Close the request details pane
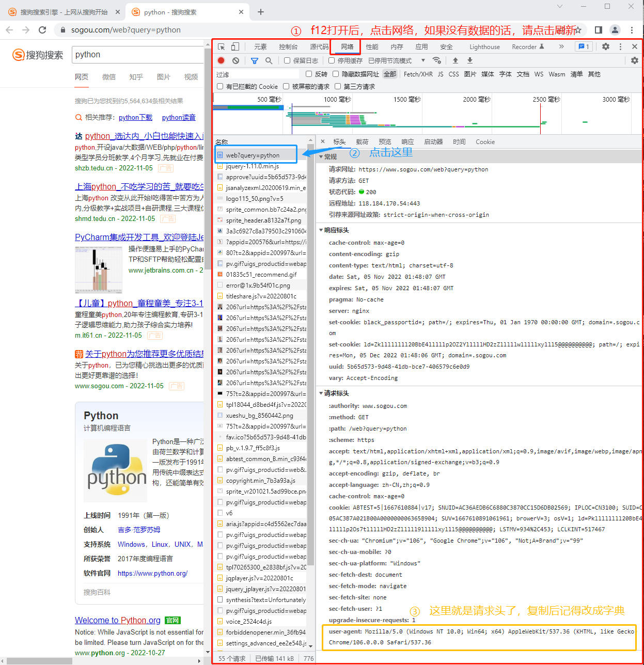 323,141
